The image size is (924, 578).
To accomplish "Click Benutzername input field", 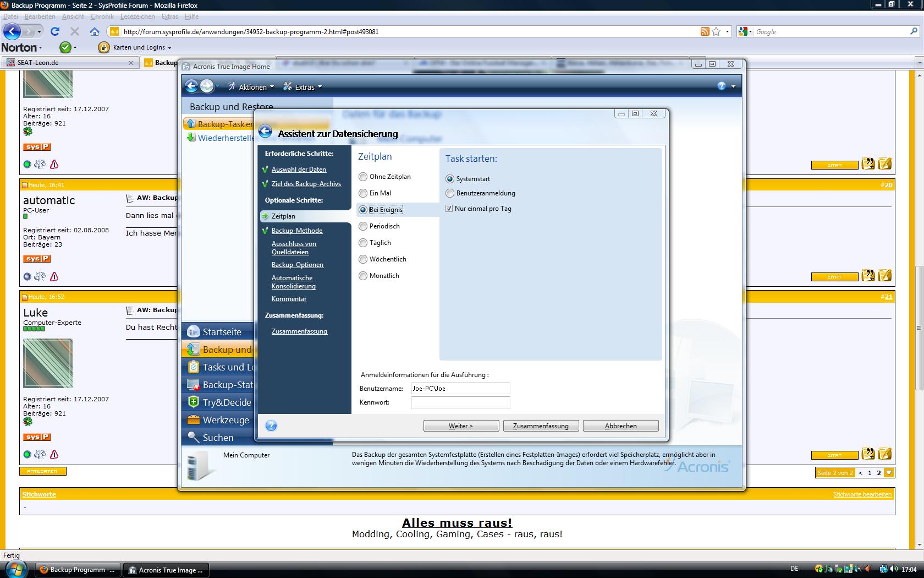I will (x=461, y=388).
